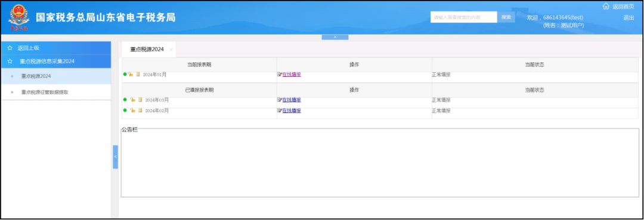
Task: Click the 已填报报表期 column header
Action: pos(199,90)
